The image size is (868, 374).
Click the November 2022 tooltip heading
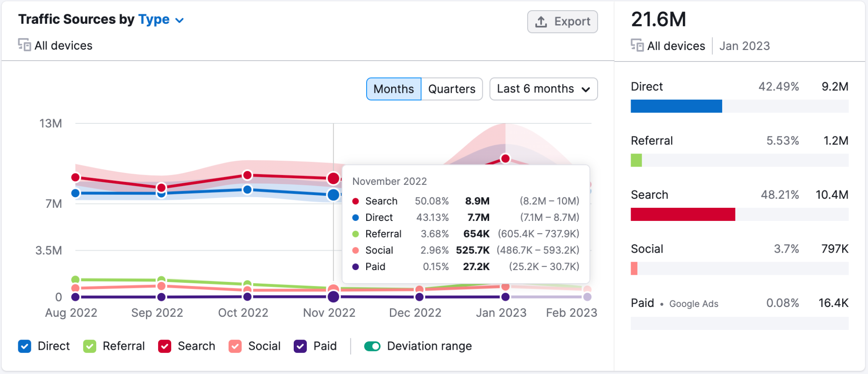(x=389, y=181)
